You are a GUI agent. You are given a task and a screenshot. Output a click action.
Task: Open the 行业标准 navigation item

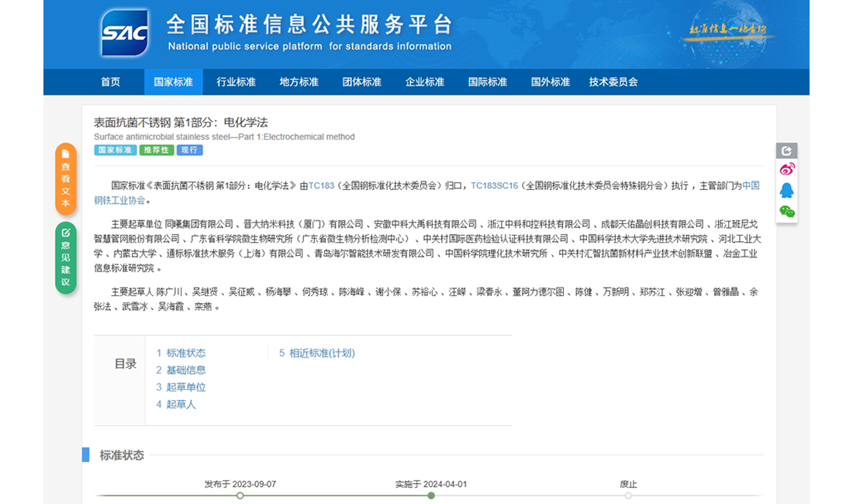236,82
